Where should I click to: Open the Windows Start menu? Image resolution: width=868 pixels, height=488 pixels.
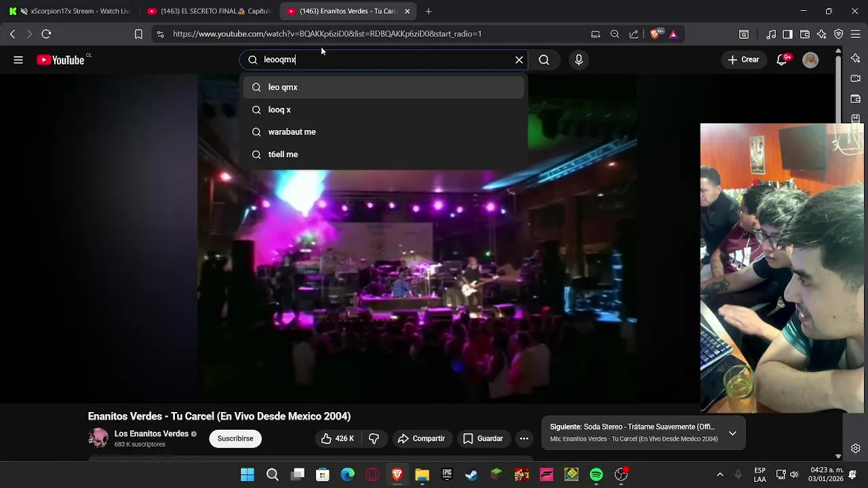click(248, 475)
